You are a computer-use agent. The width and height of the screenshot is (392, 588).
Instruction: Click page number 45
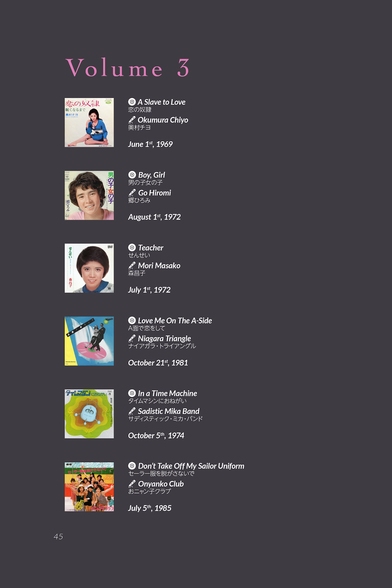point(58,537)
